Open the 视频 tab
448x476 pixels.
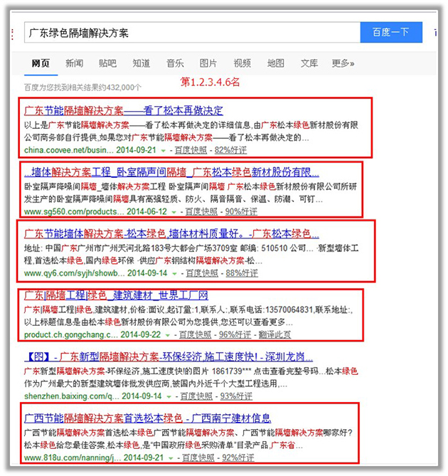point(242,63)
